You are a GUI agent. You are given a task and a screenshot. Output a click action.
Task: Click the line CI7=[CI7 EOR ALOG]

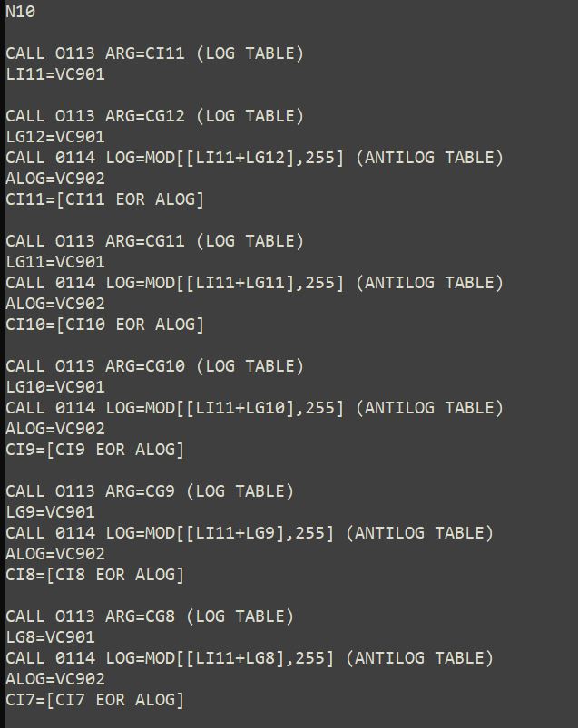(94, 700)
